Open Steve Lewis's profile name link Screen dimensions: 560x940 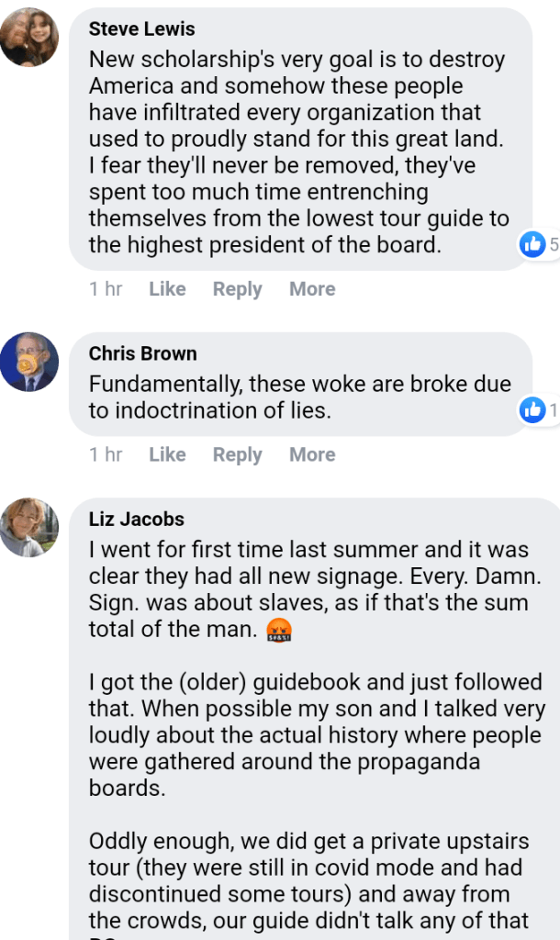click(141, 29)
